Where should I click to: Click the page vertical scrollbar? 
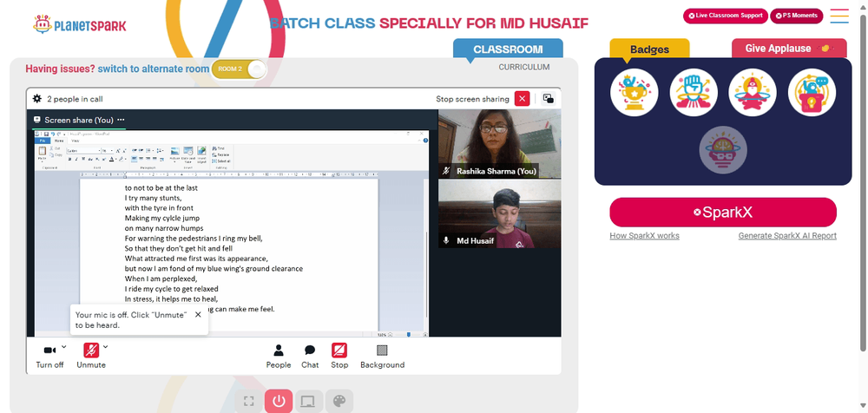(863, 183)
